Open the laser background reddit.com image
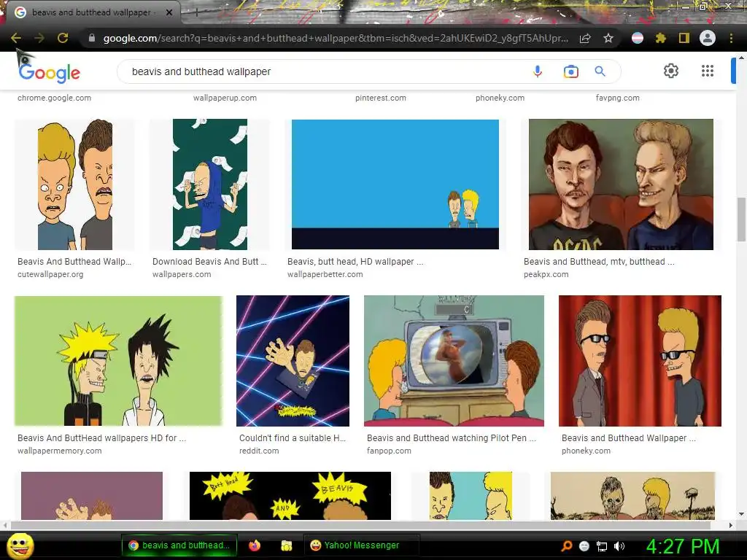Screen dimensions: 747x560 pos(293,360)
